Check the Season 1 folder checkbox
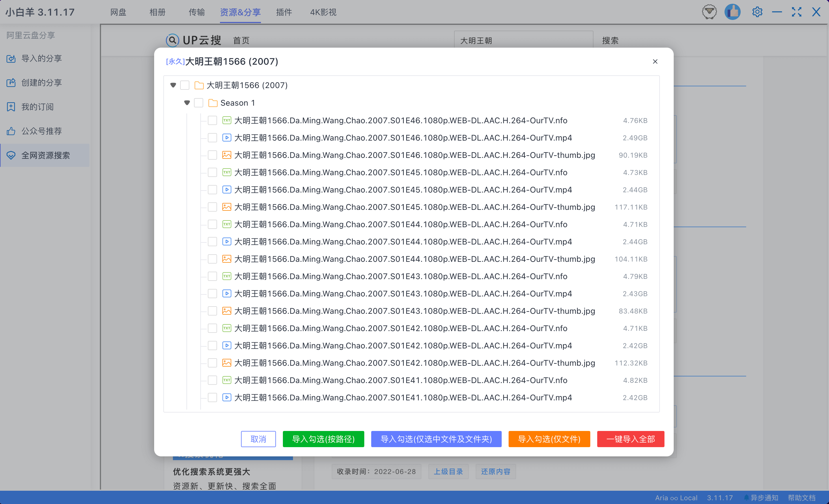This screenshot has height=504, width=829. pyautogui.click(x=199, y=103)
